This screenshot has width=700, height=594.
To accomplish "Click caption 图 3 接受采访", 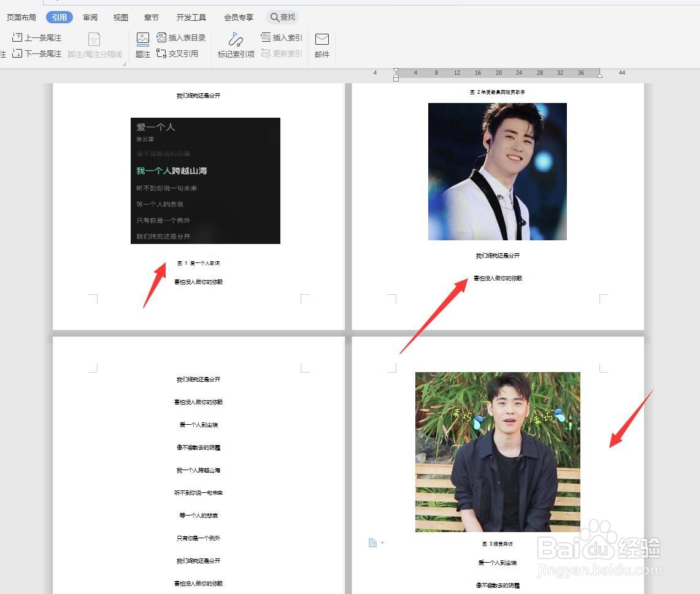I will 498,544.
